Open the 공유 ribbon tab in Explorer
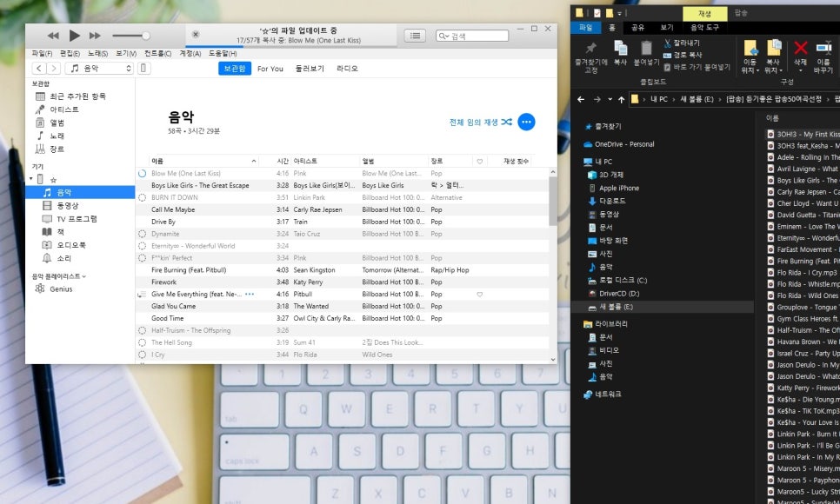The image size is (840, 504). click(637, 27)
